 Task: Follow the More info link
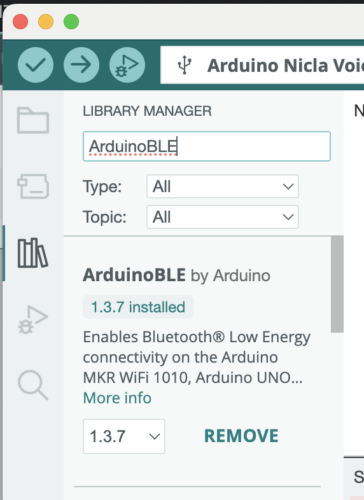[x=117, y=398]
